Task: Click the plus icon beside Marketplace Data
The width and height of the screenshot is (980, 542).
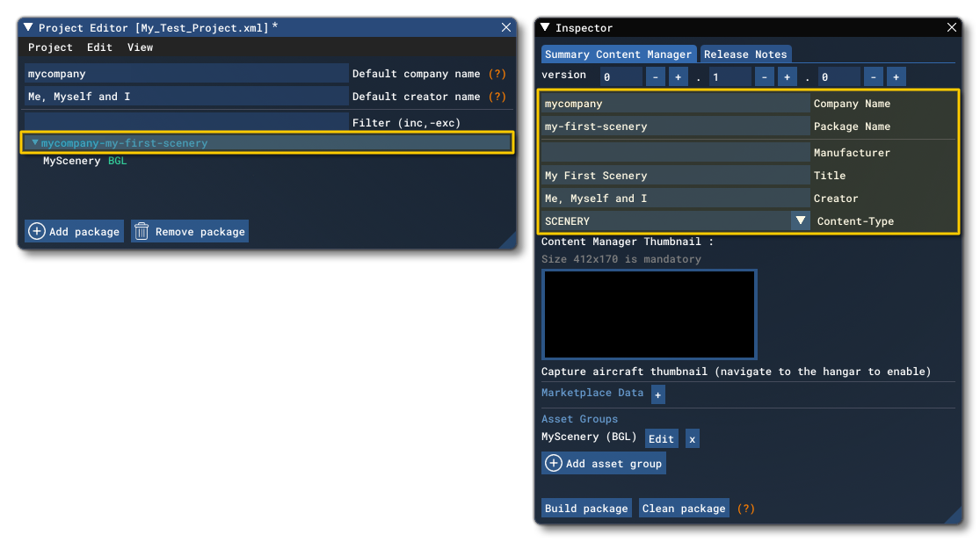Action: (657, 394)
